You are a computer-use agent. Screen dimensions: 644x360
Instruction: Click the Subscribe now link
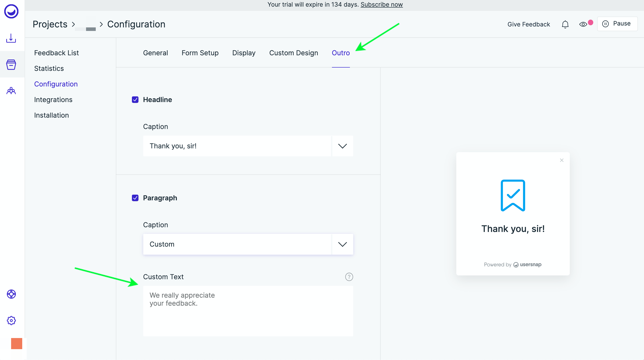tap(382, 4)
